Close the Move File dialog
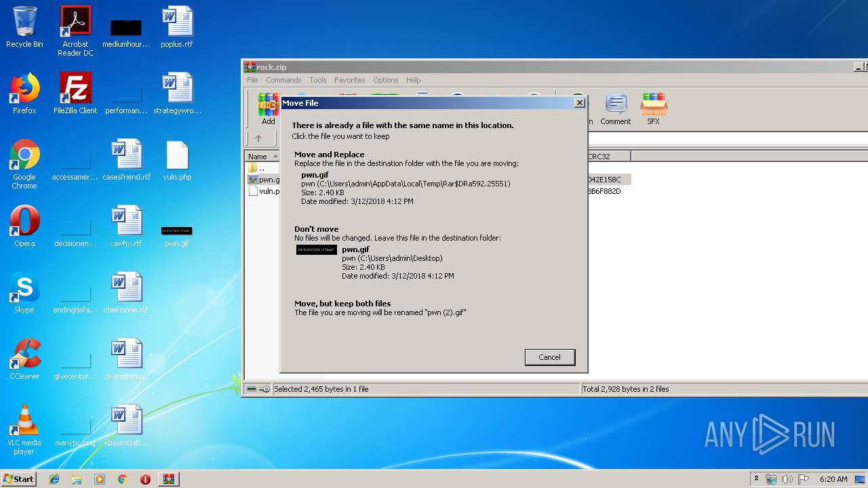The height and width of the screenshot is (488, 868). click(x=579, y=103)
